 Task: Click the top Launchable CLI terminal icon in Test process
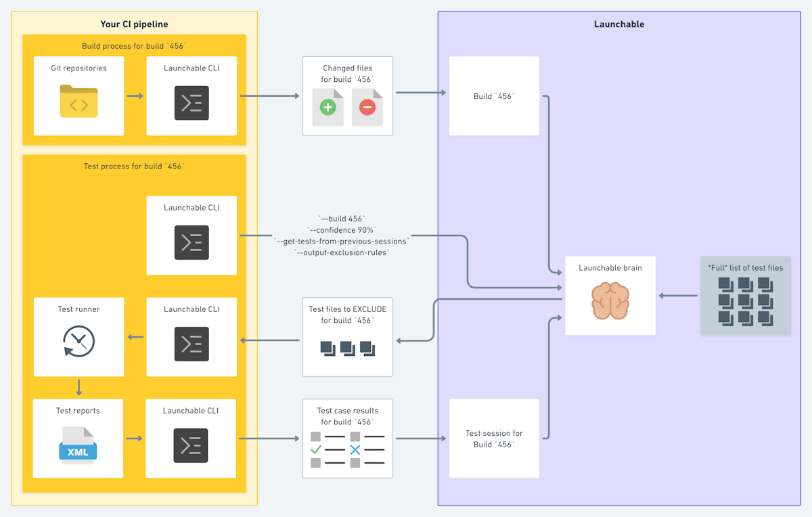(x=191, y=243)
